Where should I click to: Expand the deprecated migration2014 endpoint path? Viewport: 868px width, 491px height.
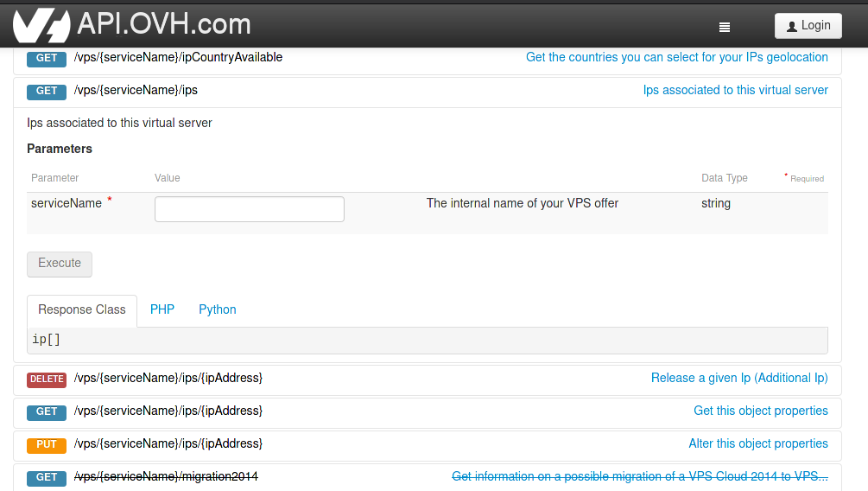click(166, 476)
